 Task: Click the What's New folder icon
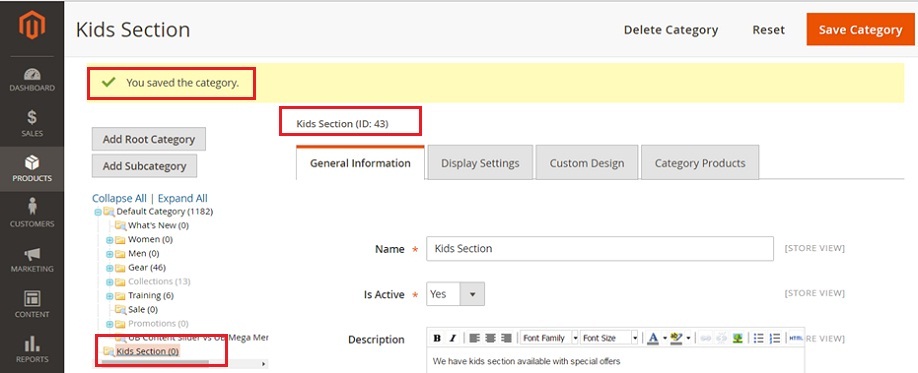pyautogui.click(x=120, y=225)
